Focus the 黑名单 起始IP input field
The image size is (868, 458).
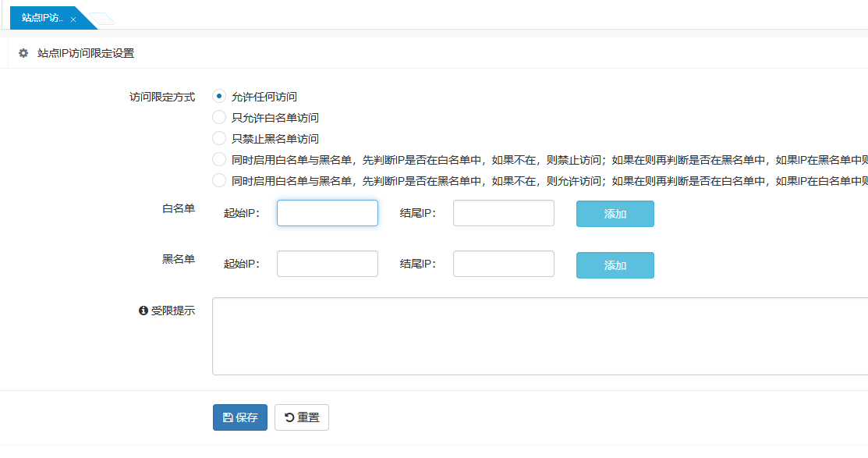pos(327,264)
